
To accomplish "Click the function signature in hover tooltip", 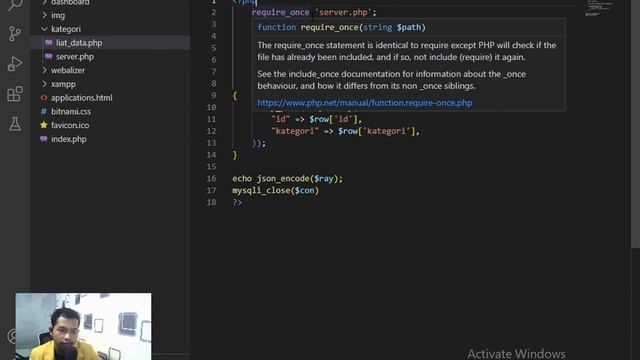I will [x=341, y=27].
